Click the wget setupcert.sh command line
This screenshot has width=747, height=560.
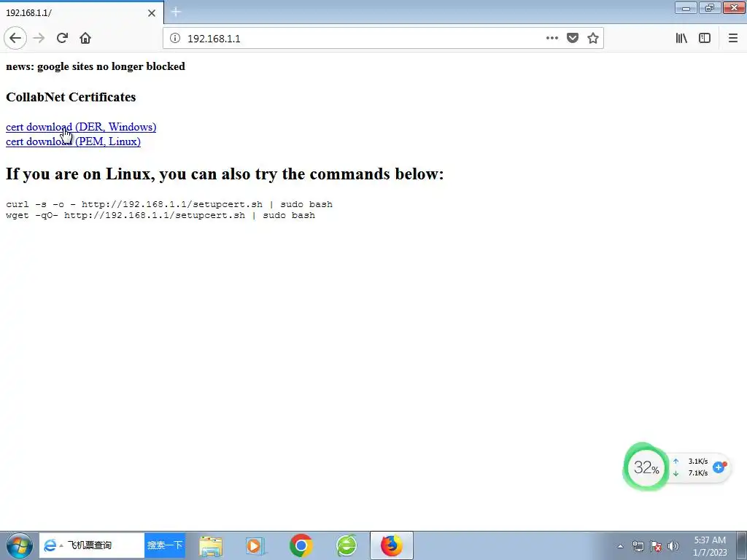160,215
